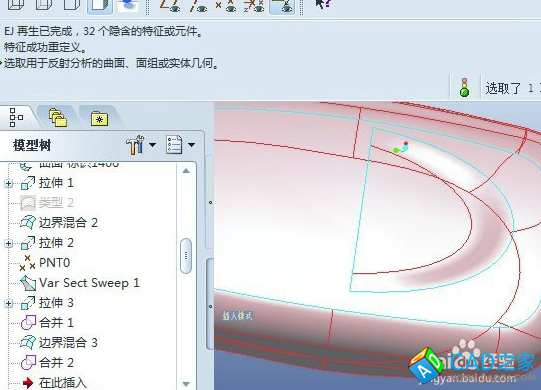Expand the 拉伸 1 feature node

pos(9,183)
